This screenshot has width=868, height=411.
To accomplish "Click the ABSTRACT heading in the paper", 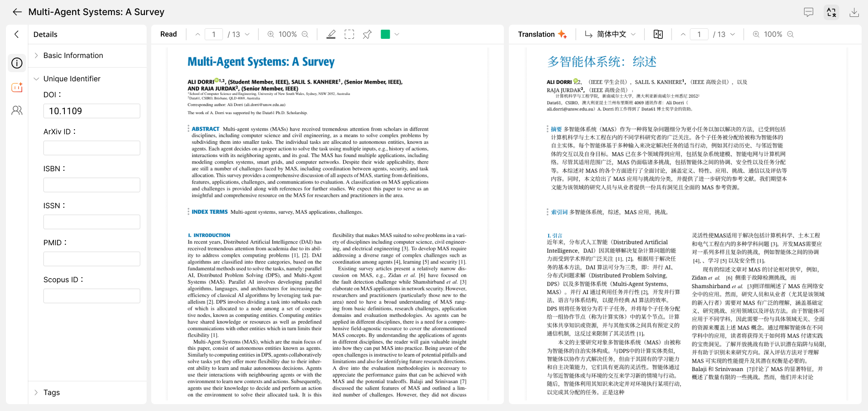I will 206,129.
